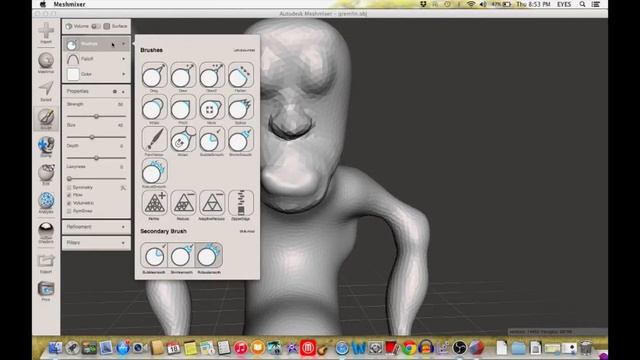640x360 pixels.
Task: Select the Draw2 brush
Action: coord(212,75)
